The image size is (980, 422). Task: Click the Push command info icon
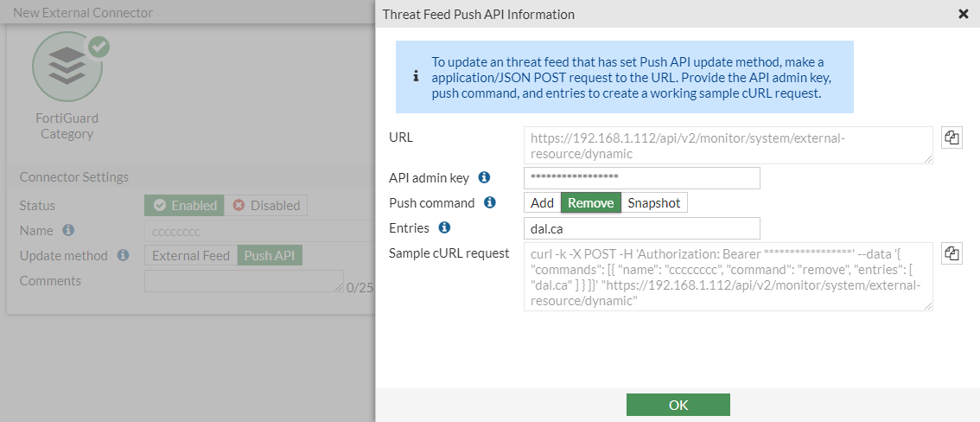point(489,202)
